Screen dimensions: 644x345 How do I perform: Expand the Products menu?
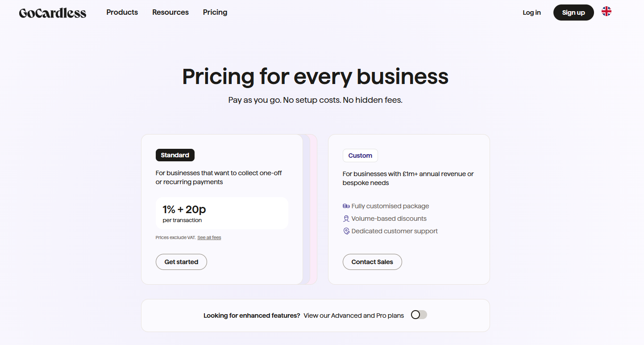coord(122,12)
